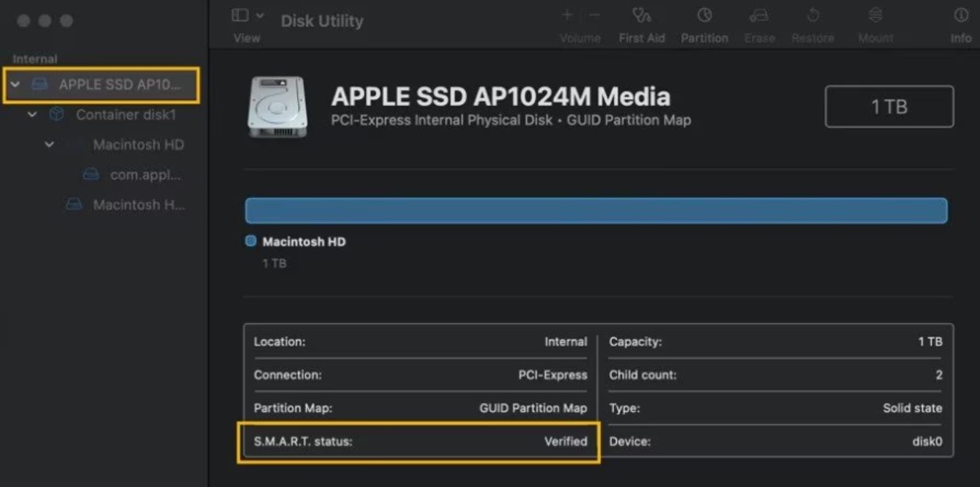Collapse the Macintosh HD chevron
This screenshot has height=487, width=980.
click(49, 145)
